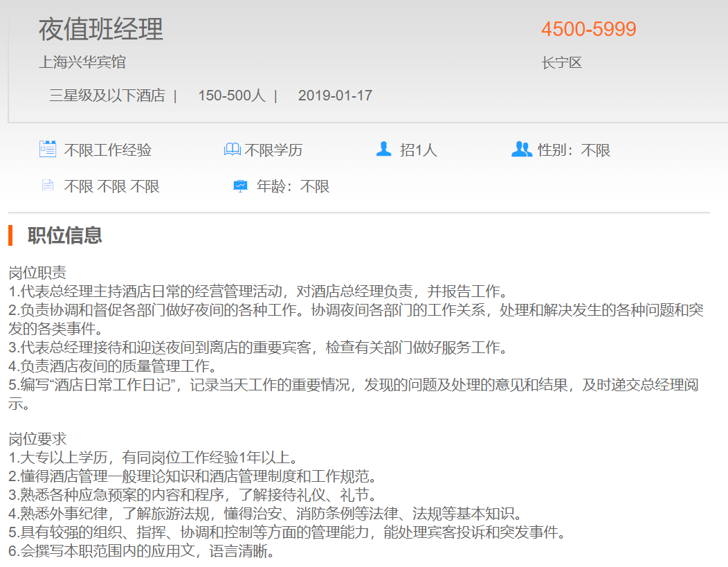The height and width of the screenshot is (567, 728).
Task: Click the posting date 2019-01-17
Action: point(335,96)
